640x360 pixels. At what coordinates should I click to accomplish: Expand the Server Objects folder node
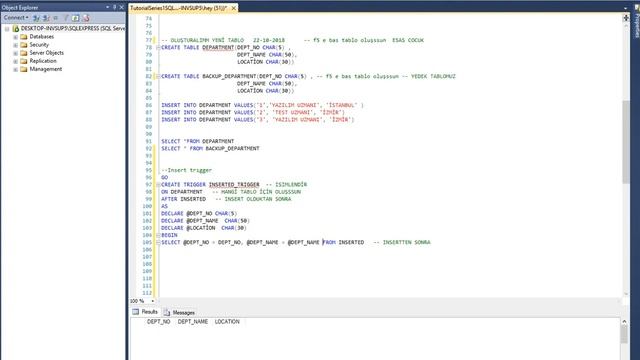tap(15, 53)
